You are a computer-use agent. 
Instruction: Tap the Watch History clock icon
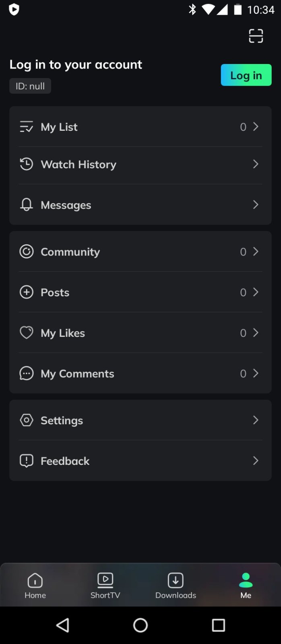tap(27, 164)
